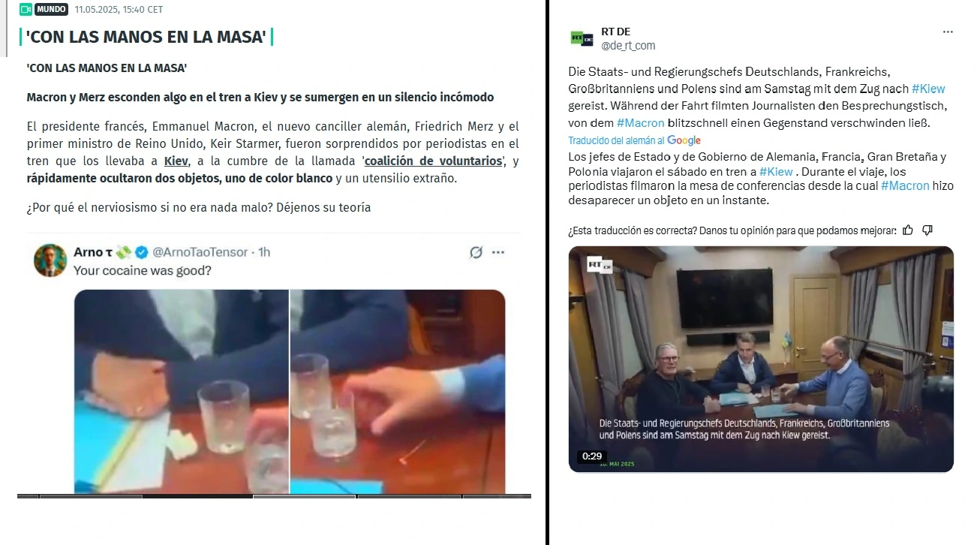Open the three-dot menu on RT DE post
This screenshot has width=980, height=545.
(948, 32)
